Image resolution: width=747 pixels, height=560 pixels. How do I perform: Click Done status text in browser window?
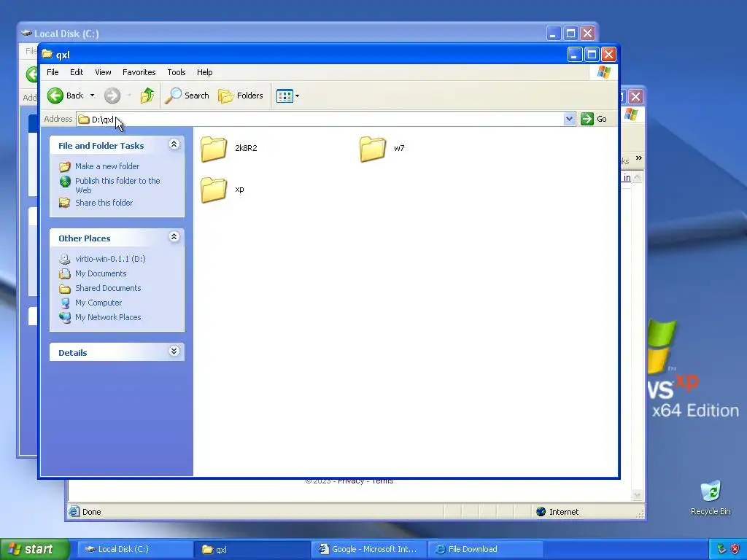[91, 512]
